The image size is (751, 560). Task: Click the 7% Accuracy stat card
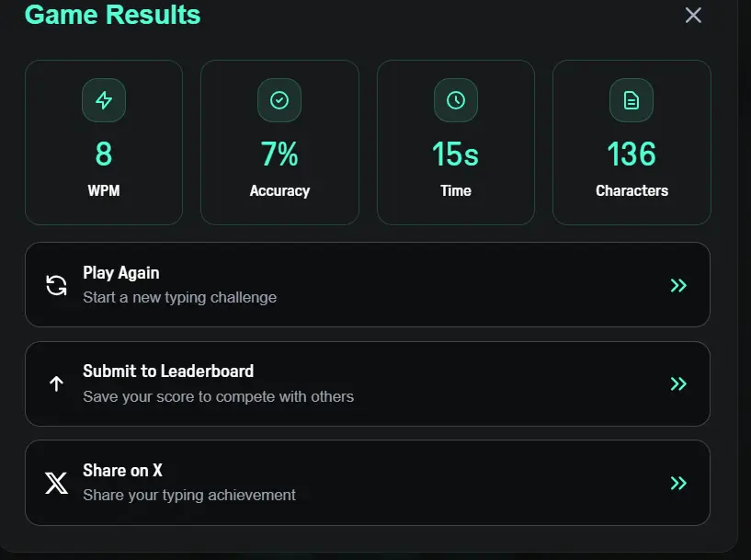(x=279, y=143)
